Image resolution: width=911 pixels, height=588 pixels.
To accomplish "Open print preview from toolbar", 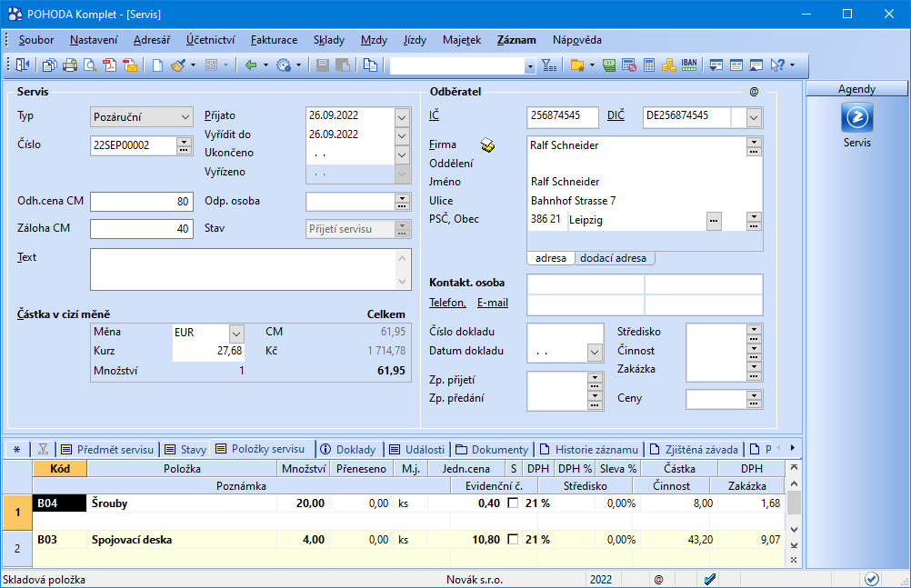I will pyautogui.click(x=89, y=65).
